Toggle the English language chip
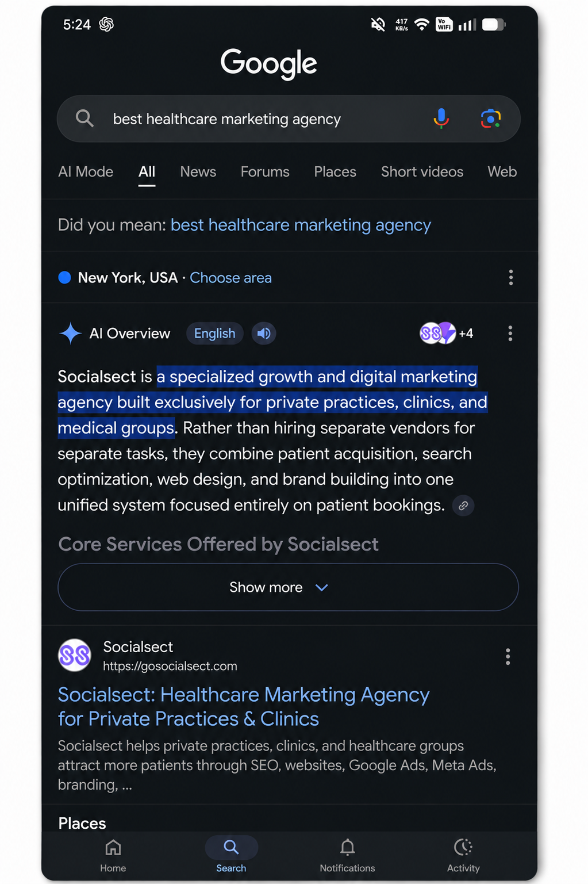The height and width of the screenshot is (884, 588). [214, 334]
